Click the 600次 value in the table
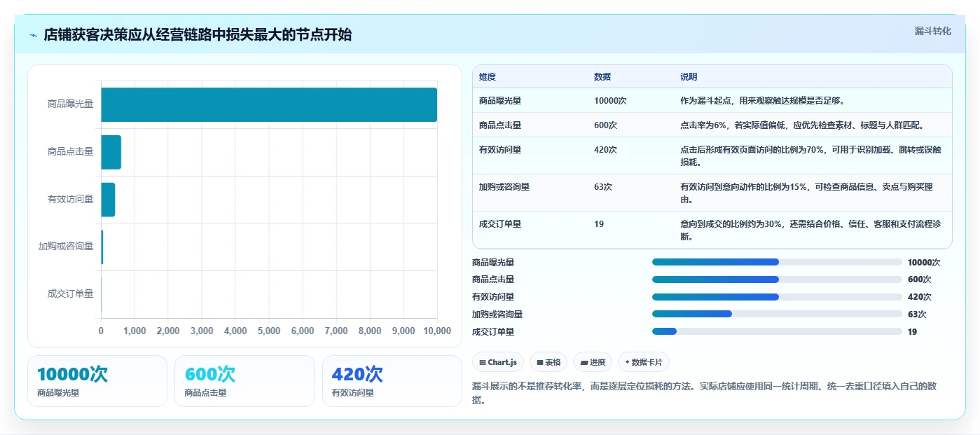This screenshot has height=435, width=980. pyautogui.click(x=606, y=125)
